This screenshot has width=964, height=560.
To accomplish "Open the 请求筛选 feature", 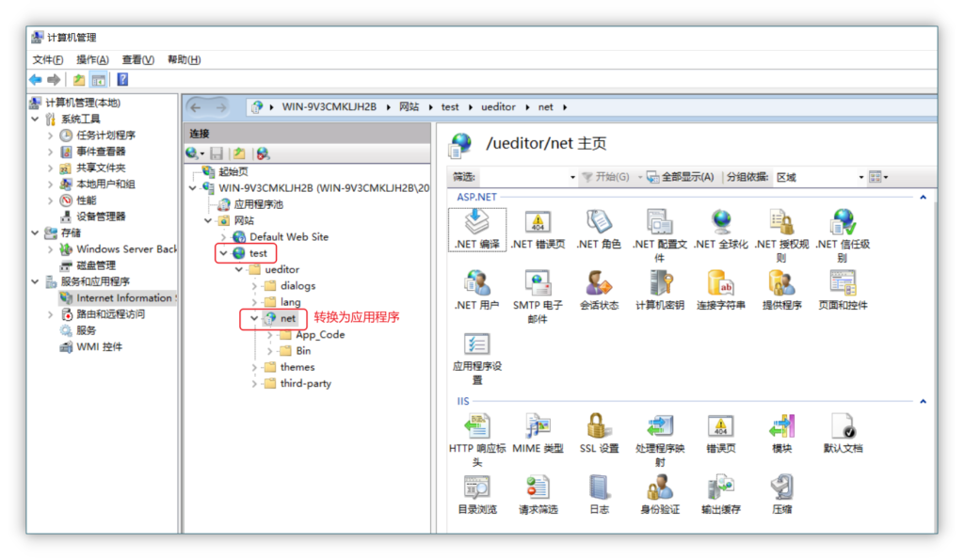I will tap(538, 495).
